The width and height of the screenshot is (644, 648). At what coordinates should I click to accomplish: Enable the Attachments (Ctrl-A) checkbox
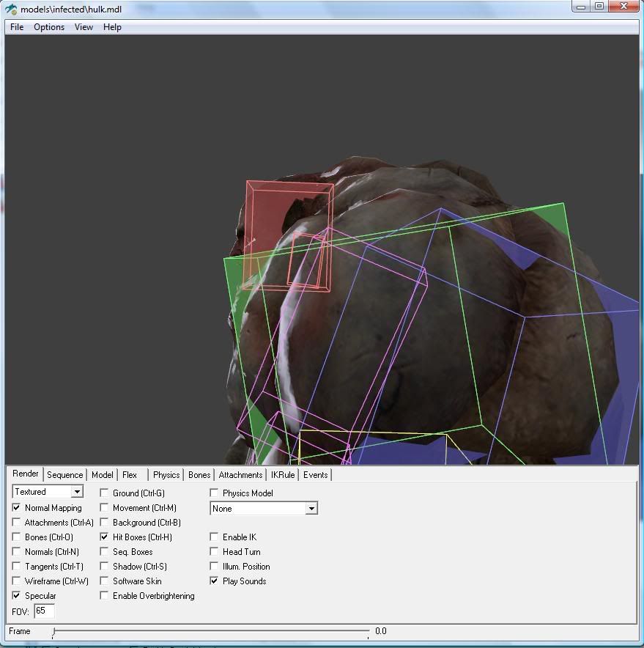click(17, 523)
